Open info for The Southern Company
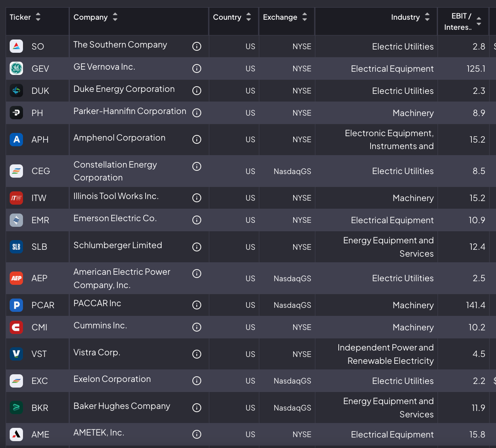This screenshot has width=496, height=448. tap(197, 46)
